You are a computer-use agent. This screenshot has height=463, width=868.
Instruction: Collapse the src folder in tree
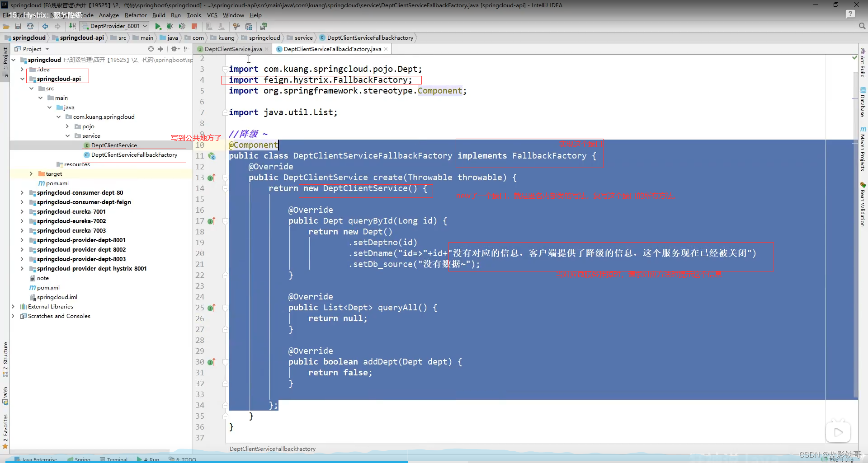[31, 88]
